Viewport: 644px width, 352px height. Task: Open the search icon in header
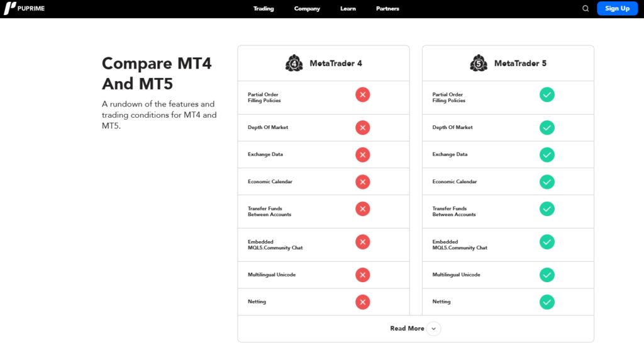pos(586,9)
